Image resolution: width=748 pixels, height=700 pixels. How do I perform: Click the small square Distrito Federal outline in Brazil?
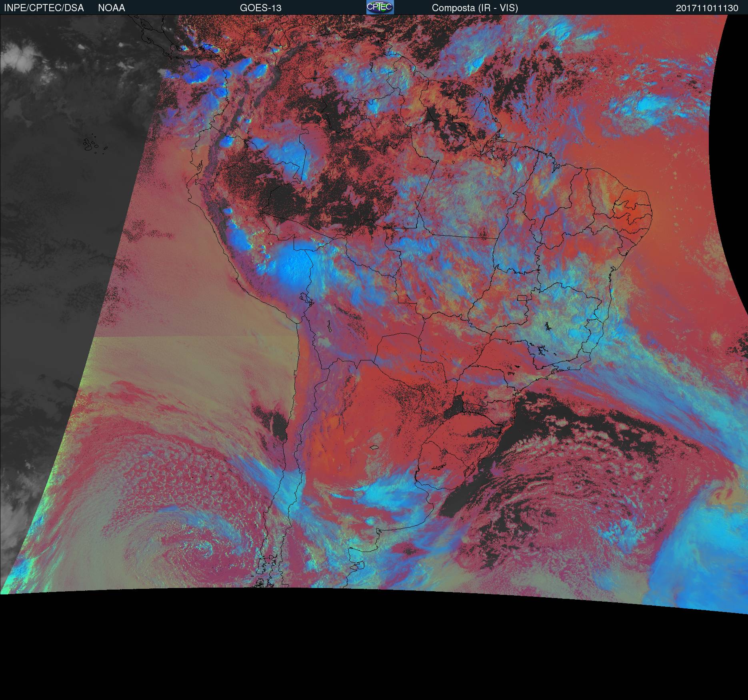click(522, 298)
